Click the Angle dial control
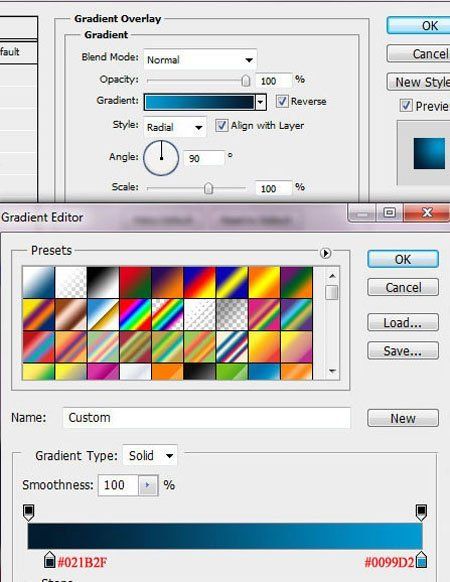The height and width of the screenshot is (582, 450). (x=161, y=158)
